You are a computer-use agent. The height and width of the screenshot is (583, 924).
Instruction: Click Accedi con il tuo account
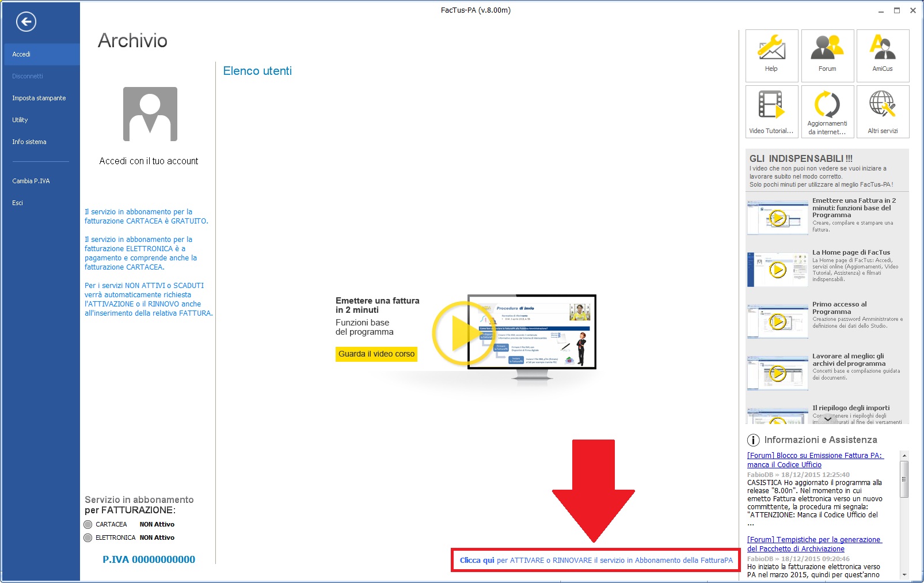(x=149, y=161)
